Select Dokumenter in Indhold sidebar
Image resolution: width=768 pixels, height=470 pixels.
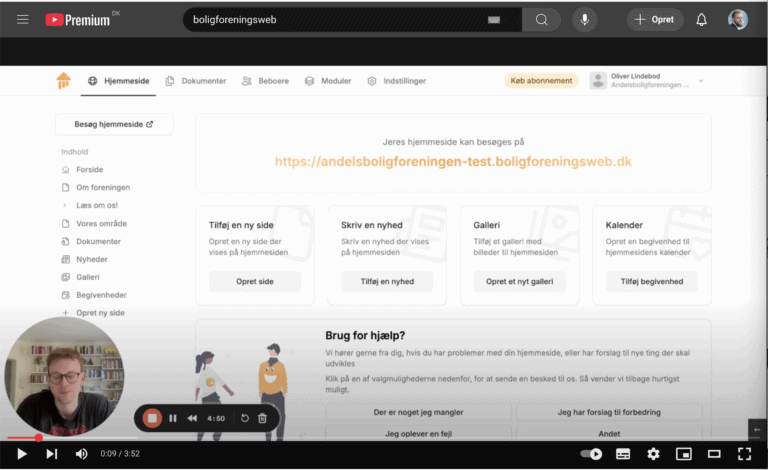[98, 241]
